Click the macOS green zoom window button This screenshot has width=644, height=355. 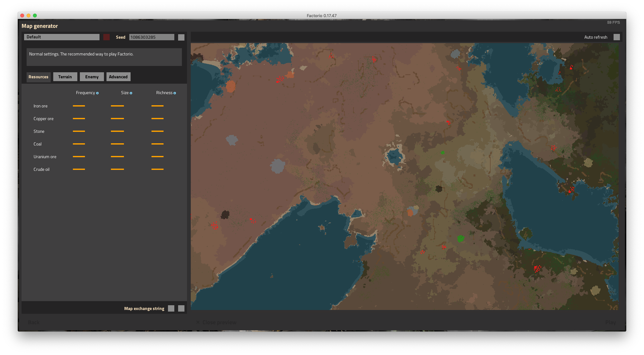pyautogui.click(x=35, y=16)
